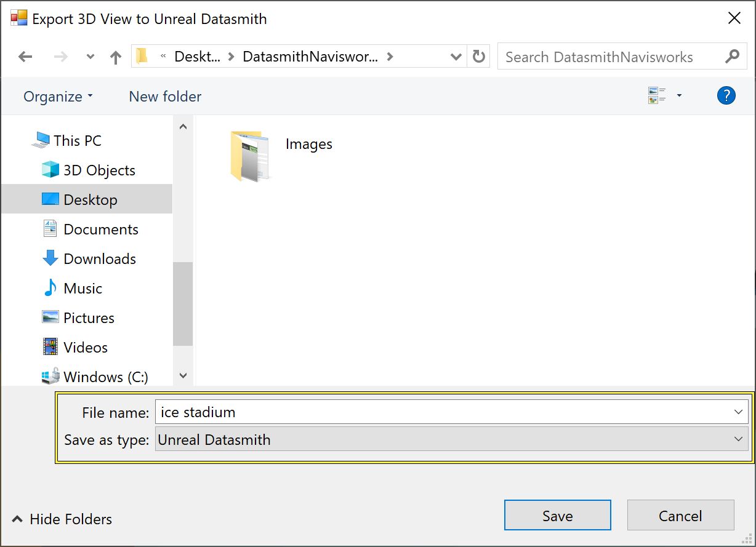
Task: Click the Documents page icon
Action: 50,229
